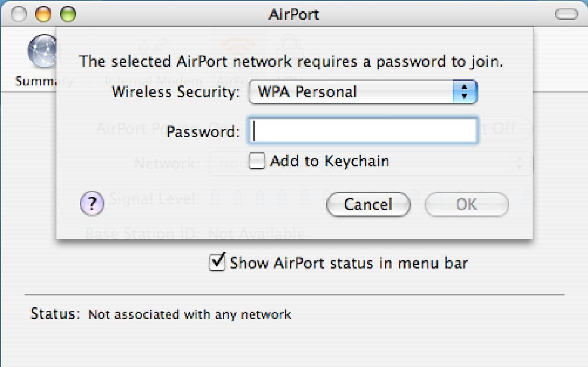The width and height of the screenshot is (588, 367).
Task: Click the purple help question mark
Action: pos(92,203)
